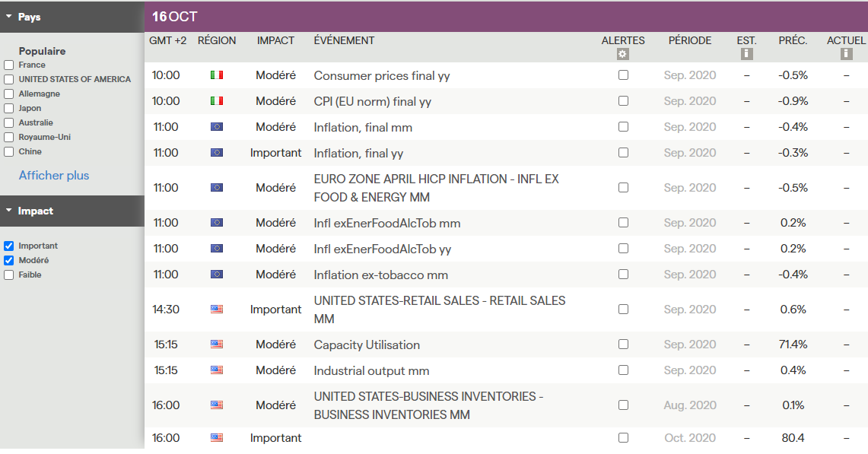
Task: Collapse the Impact filter section
Action: [x=9, y=211]
